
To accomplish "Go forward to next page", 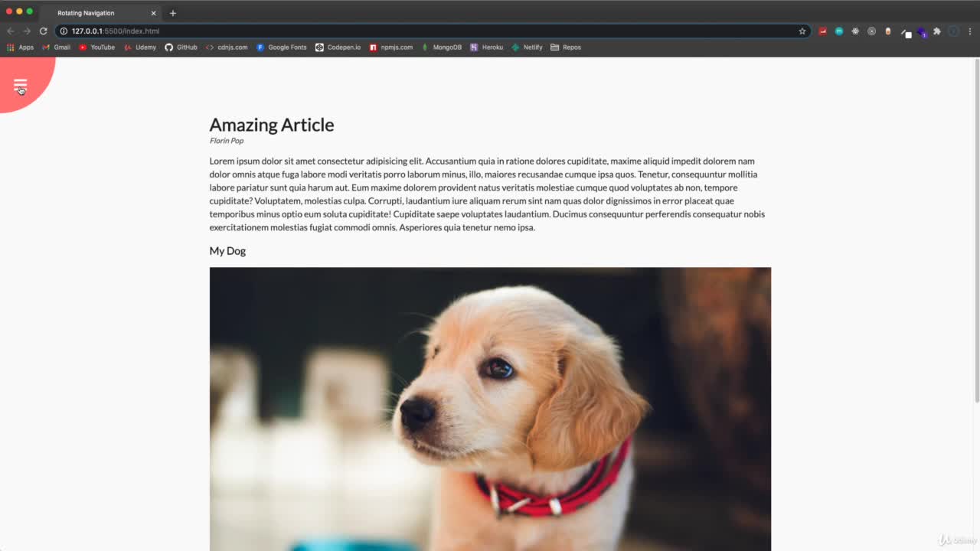I will pyautogui.click(x=27, y=31).
